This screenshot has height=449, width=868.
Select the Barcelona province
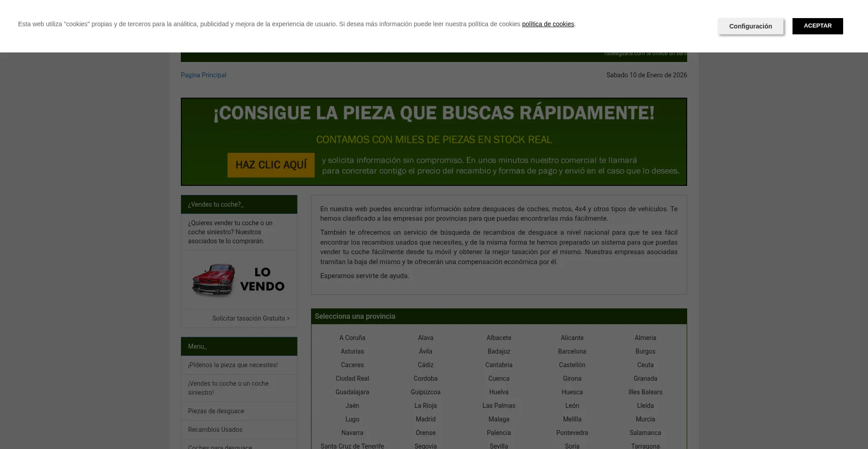572,351
